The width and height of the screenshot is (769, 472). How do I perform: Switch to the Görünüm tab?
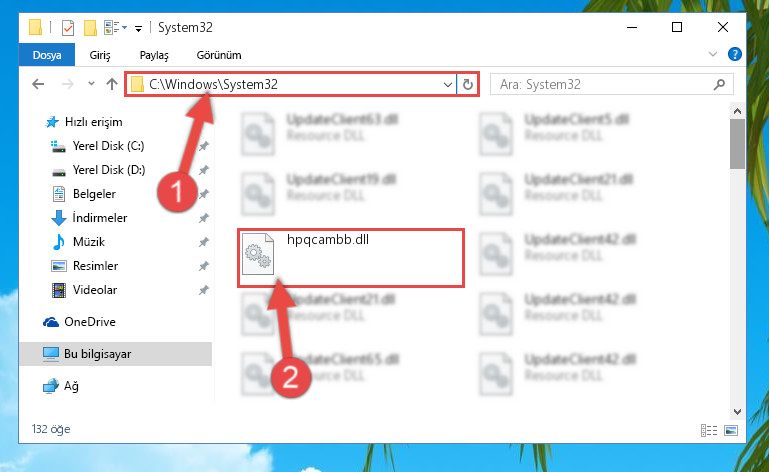pyautogui.click(x=219, y=55)
